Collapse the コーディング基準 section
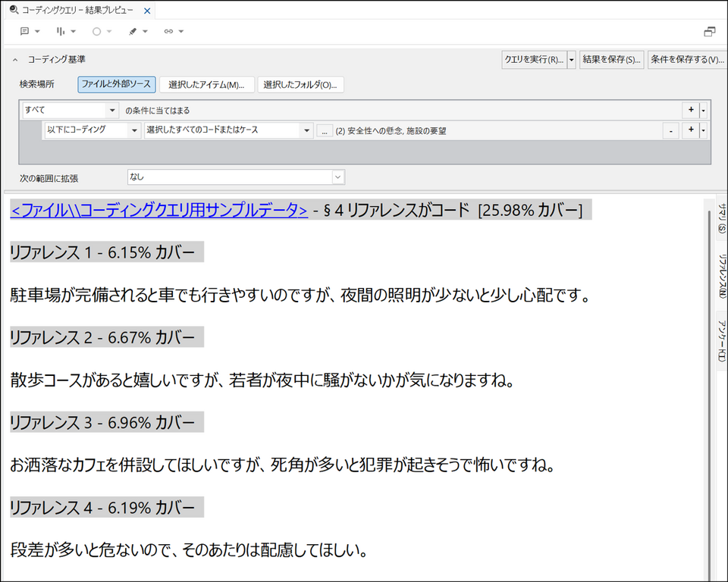The height and width of the screenshot is (582, 728). click(x=14, y=59)
